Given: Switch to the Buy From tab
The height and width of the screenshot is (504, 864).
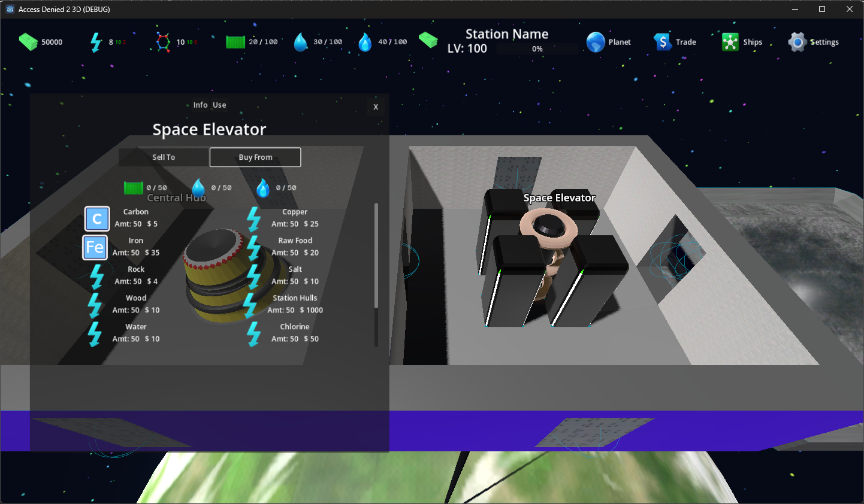Looking at the screenshot, I should [255, 157].
